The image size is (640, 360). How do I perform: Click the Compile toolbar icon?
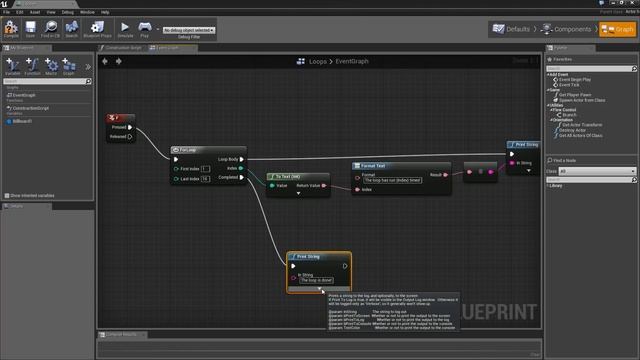pyautogui.click(x=11, y=28)
